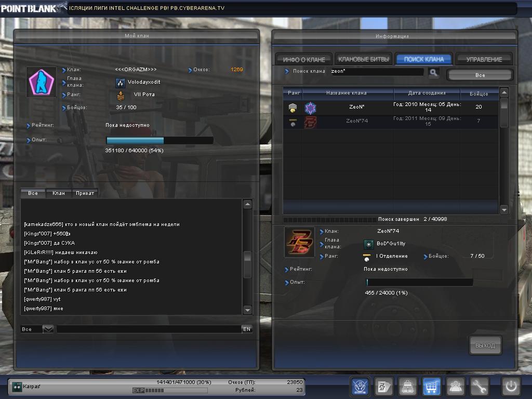The width and height of the screenshot is (532, 399).
Task: Open the community friends icon
Action: coord(456,386)
